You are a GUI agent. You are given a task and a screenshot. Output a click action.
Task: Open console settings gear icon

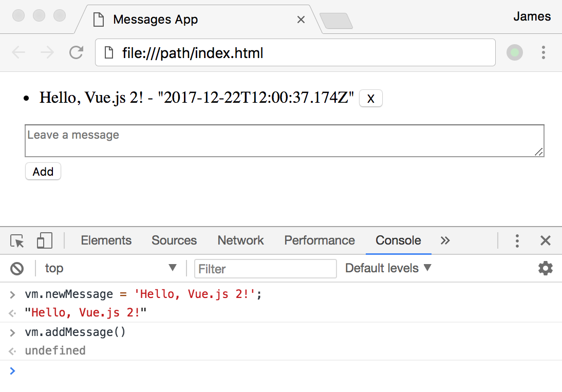click(545, 268)
